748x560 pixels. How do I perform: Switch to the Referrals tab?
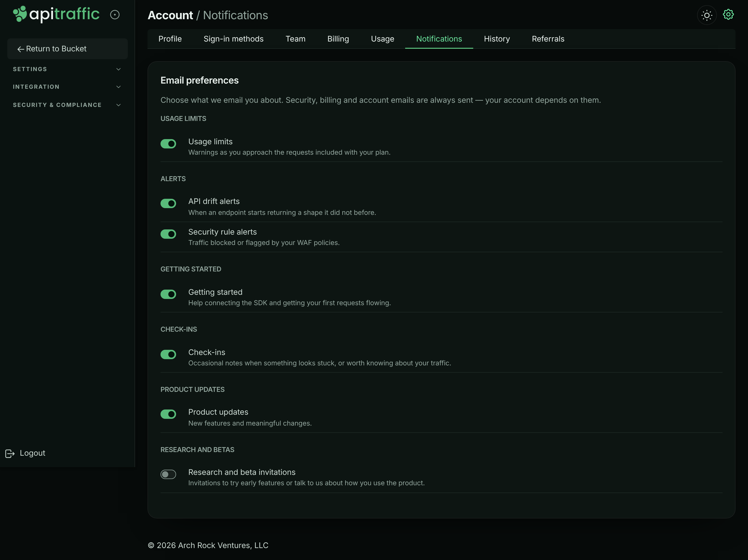(x=548, y=39)
